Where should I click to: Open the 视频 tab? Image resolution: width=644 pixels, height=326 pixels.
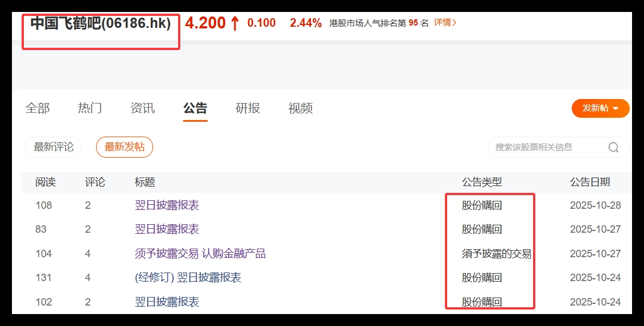pyautogui.click(x=300, y=108)
